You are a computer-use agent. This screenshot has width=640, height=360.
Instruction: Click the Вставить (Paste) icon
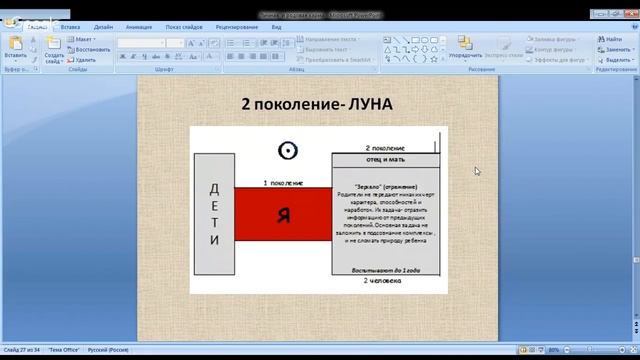pos(16,44)
